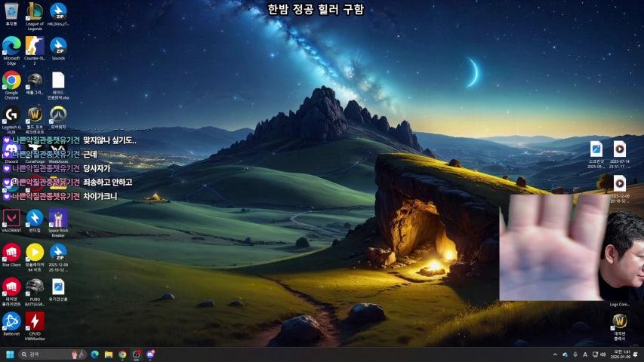The width and height of the screenshot is (644, 362).
Task: Open the Recycle Bin desktop icon
Action: point(11,14)
